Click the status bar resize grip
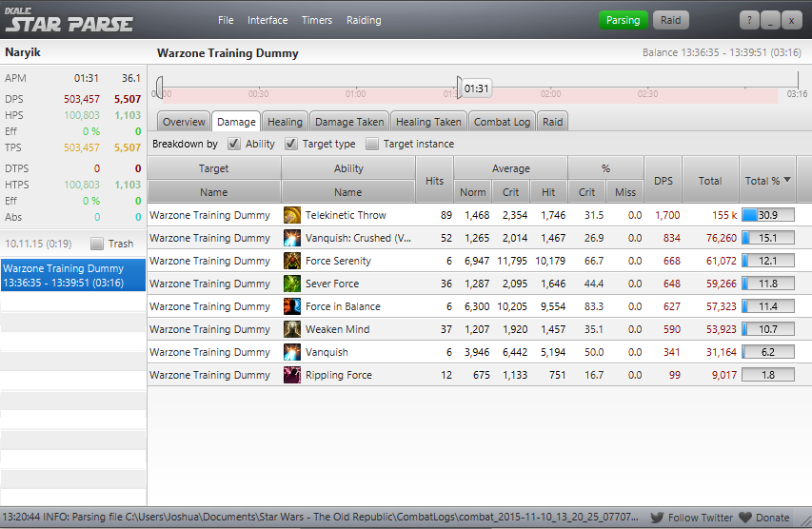The image size is (812, 529). click(806, 520)
